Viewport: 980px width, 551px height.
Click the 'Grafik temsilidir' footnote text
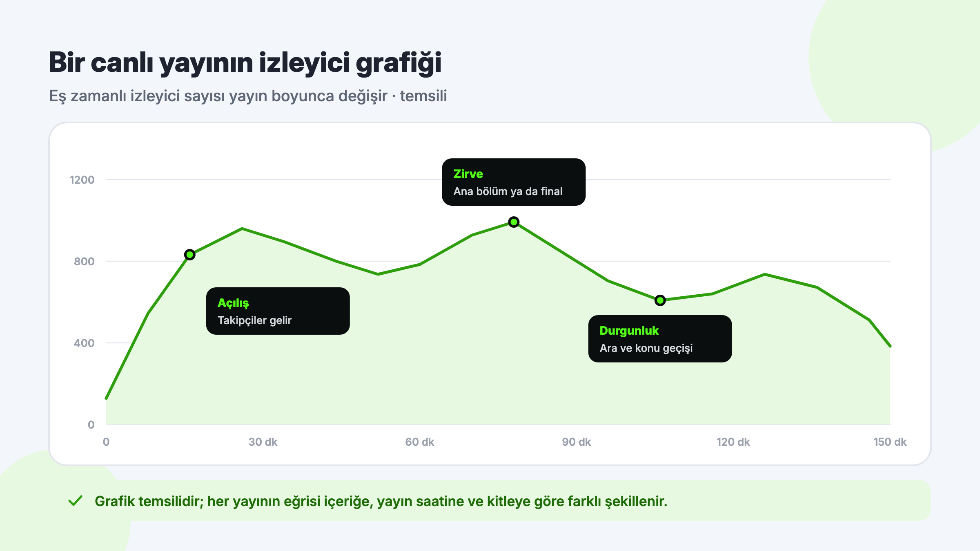coord(149,501)
